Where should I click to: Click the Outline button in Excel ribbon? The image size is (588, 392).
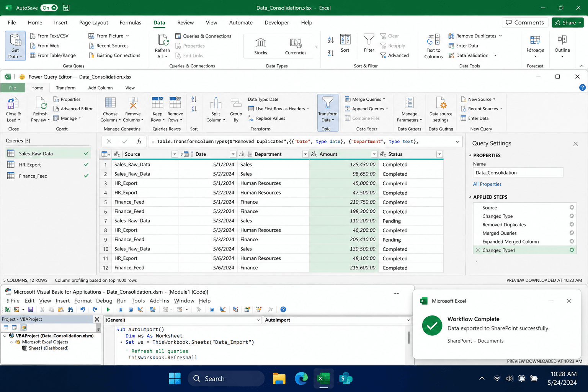tap(562, 46)
